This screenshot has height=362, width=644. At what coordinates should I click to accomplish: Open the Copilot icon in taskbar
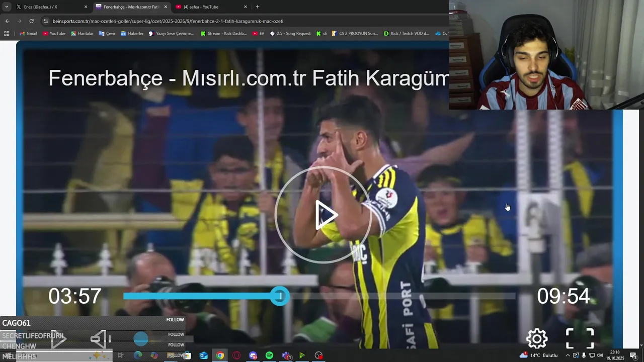154,355
